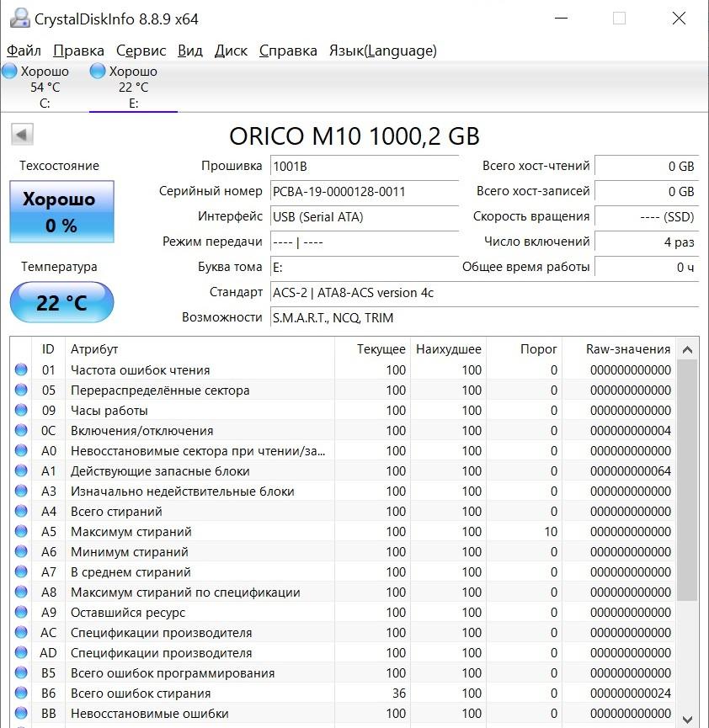Open the Сервис menu

[x=141, y=50]
